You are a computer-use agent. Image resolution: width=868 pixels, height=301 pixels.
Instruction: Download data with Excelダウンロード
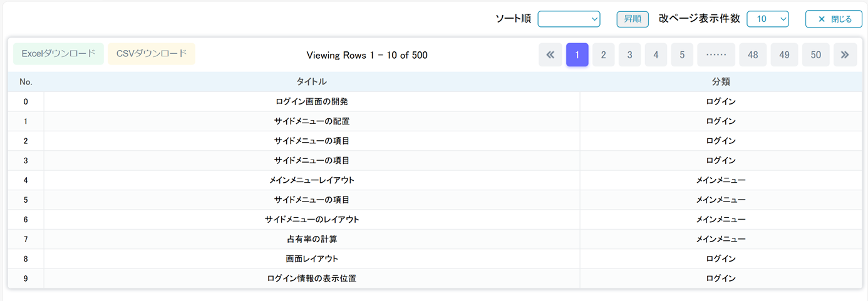tap(58, 54)
